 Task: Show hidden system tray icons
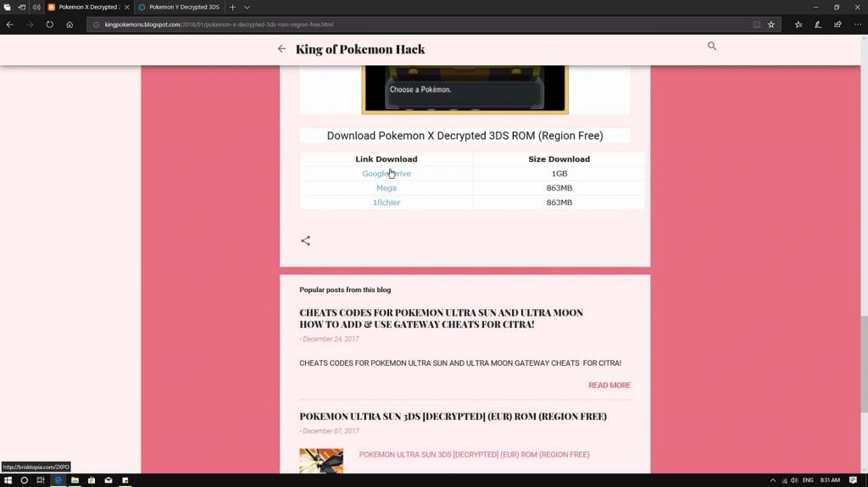coord(773,480)
